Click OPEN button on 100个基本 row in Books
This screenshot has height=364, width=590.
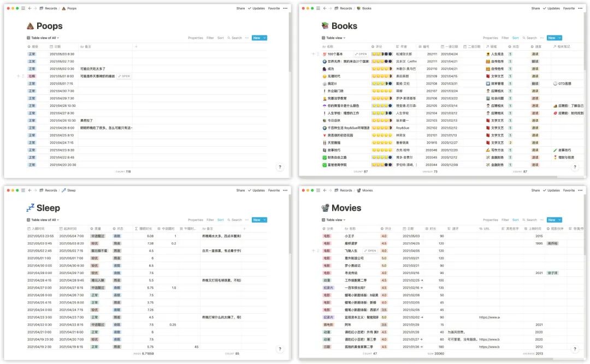tap(361, 54)
